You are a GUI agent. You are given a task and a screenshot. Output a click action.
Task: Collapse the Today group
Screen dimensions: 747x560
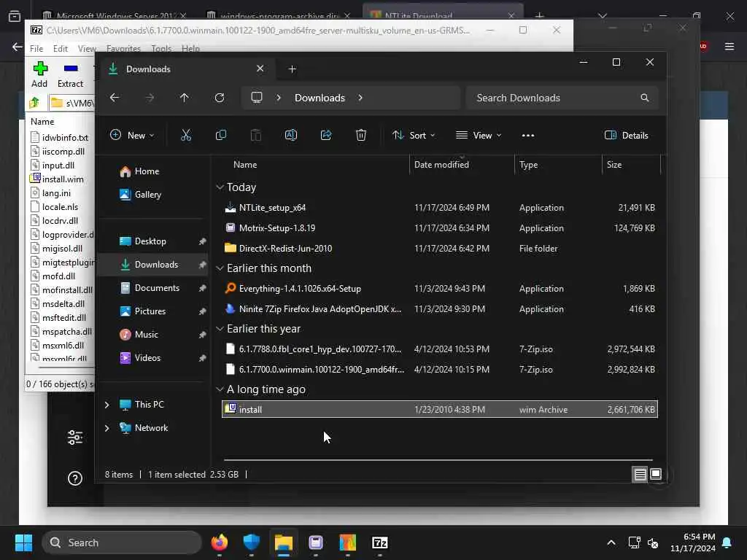220,187
